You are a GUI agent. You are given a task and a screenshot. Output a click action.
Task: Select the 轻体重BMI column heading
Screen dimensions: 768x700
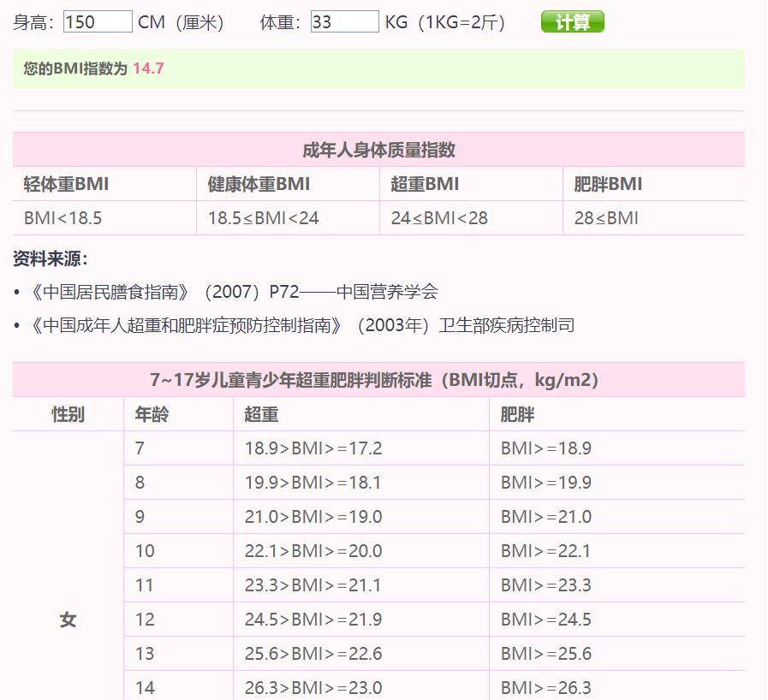click(x=66, y=184)
